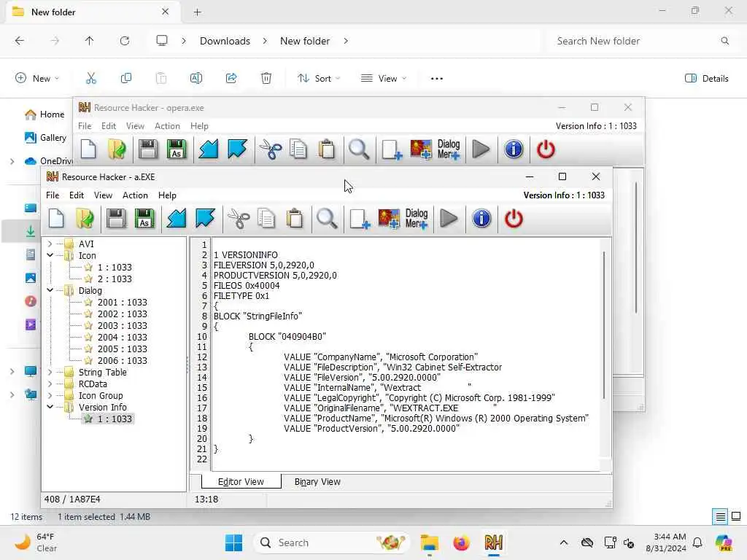This screenshot has width=747, height=560.
Task: Select Dialog resource 2006 : 1033
Action: point(122,360)
